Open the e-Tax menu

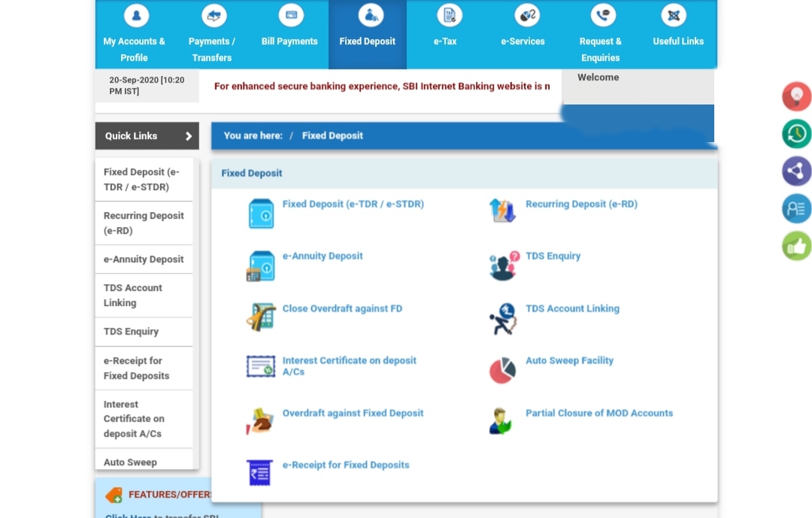click(x=445, y=41)
